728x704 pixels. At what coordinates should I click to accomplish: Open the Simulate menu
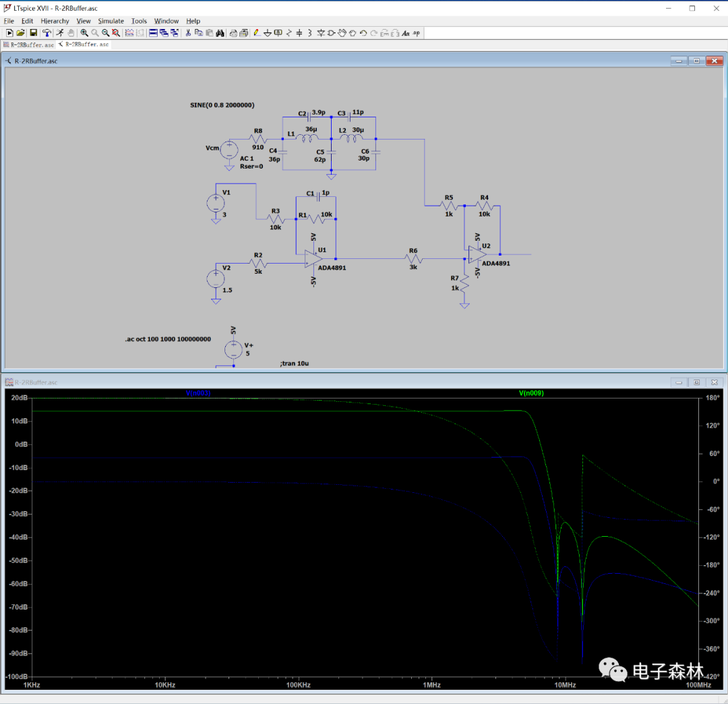(x=111, y=21)
